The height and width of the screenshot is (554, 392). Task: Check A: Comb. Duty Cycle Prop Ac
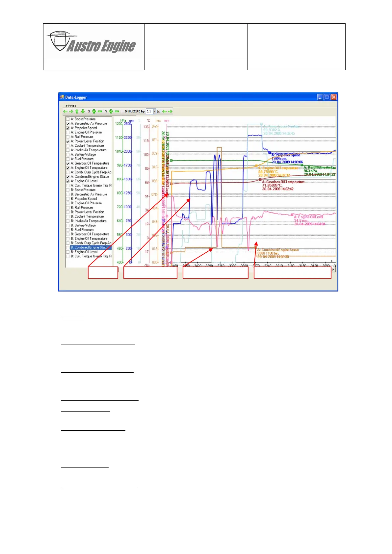point(68,172)
